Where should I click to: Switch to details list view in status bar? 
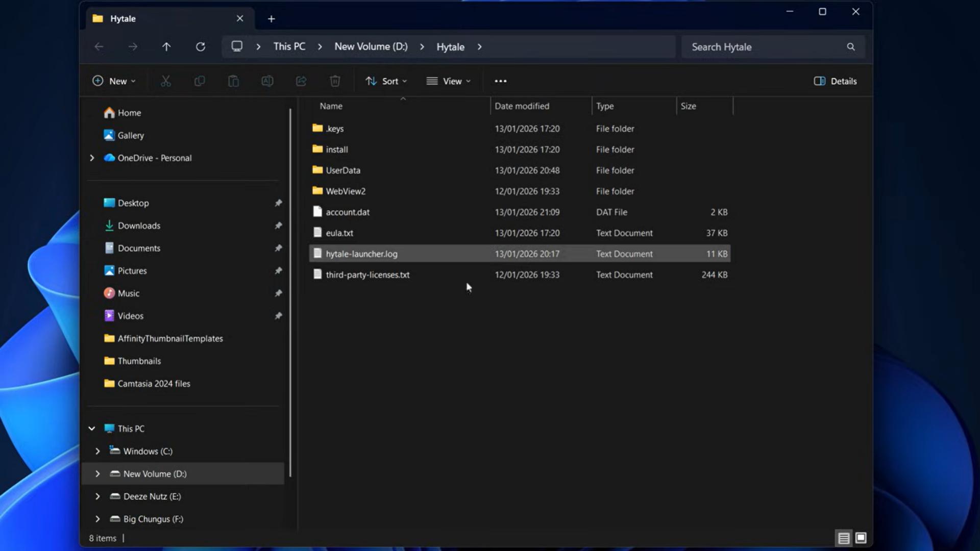tap(844, 538)
